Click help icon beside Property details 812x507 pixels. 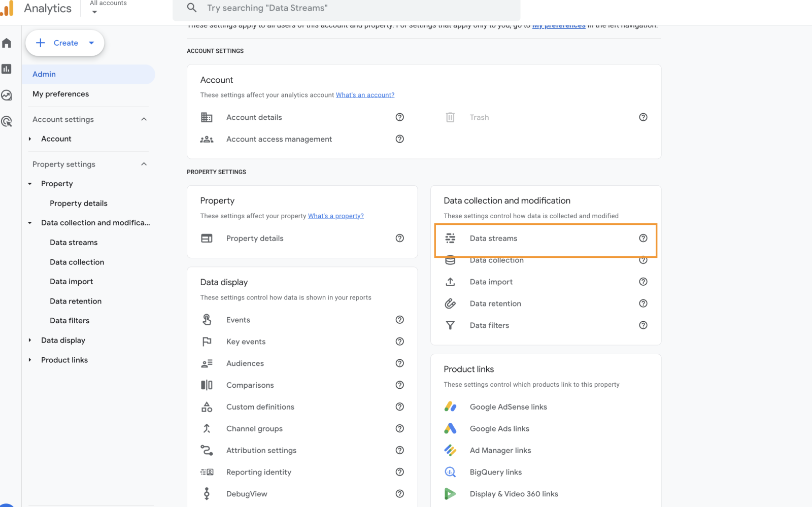pyautogui.click(x=400, y=238)
